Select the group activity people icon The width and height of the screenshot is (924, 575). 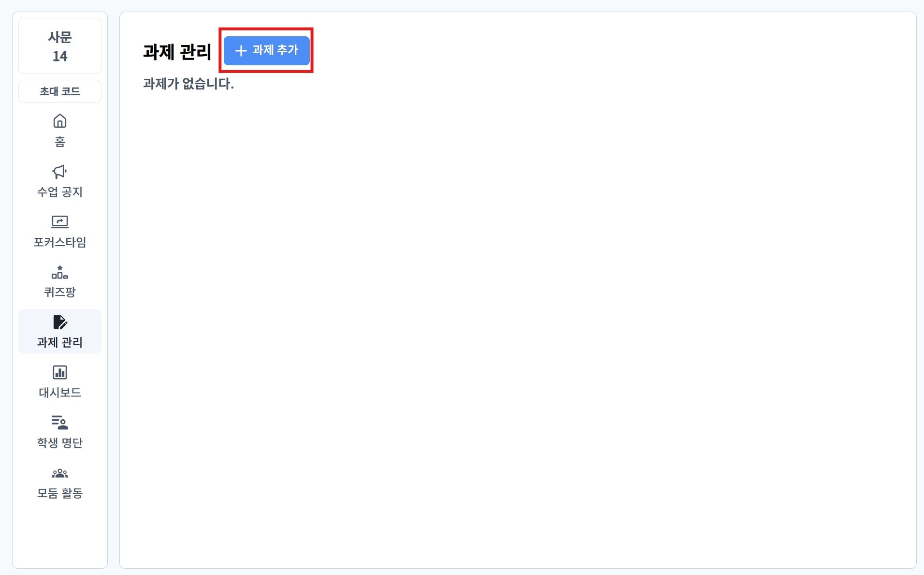(60, 473)
